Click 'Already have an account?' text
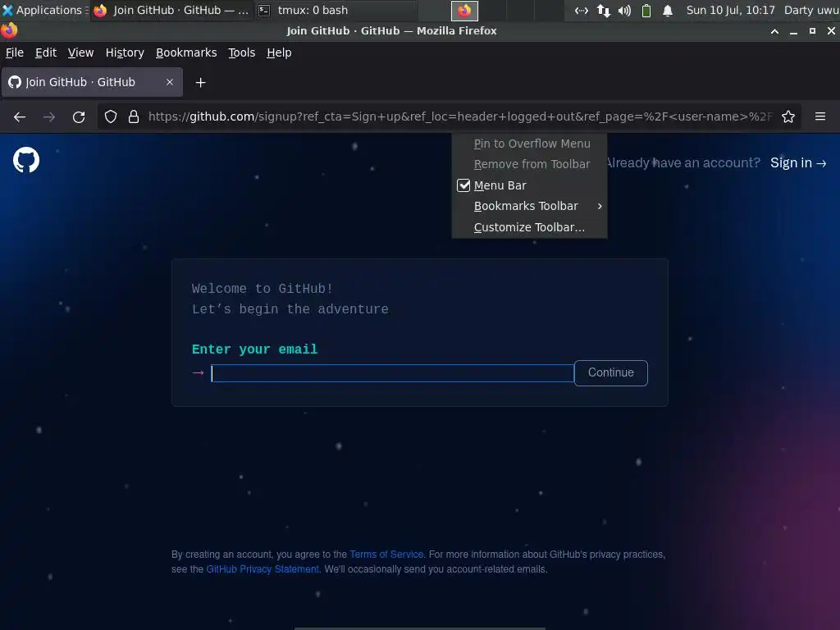 click(x=683, y=163)
